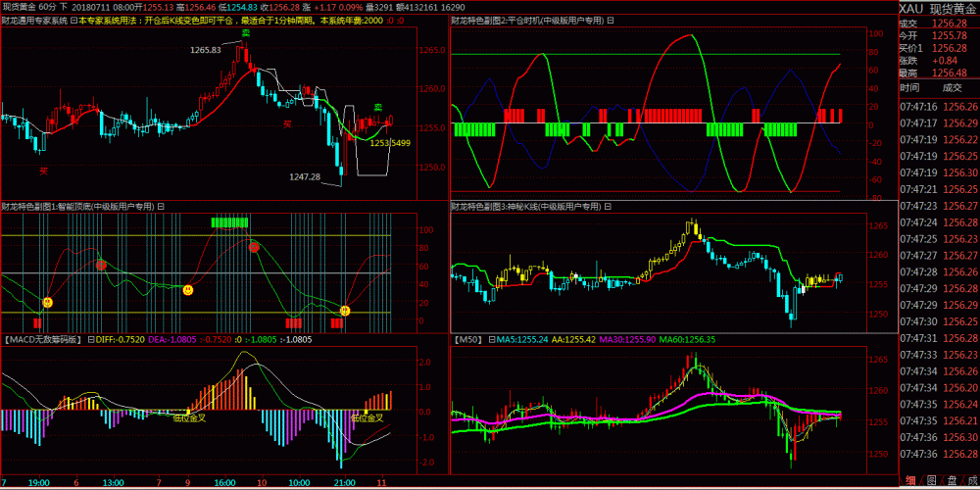Image resolution: width=980 pixels, height=490 pixels.
Task: Select the 07:47:16 tick row
Action: (x=940, y=106)
